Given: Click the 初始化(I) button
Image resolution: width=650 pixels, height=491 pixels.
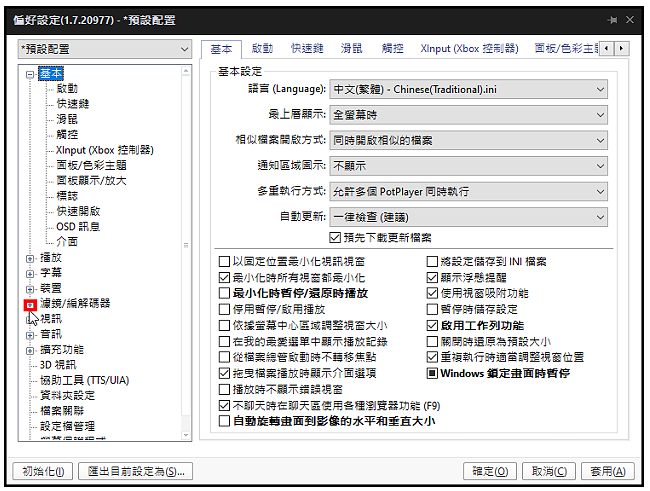Looking at the screenshot, I should click(x=43, y=472).
